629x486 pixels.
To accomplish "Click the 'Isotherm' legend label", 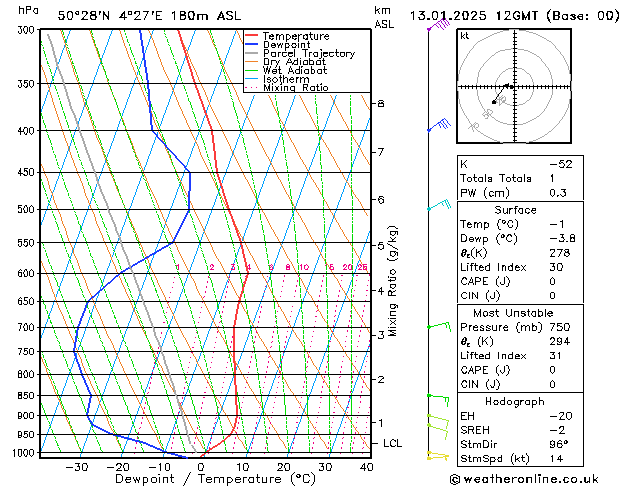I will point(286,79).
